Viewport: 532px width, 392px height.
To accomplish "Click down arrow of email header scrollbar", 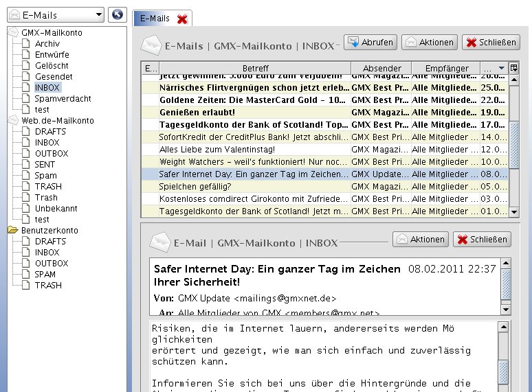I will (x=506, y=310).
